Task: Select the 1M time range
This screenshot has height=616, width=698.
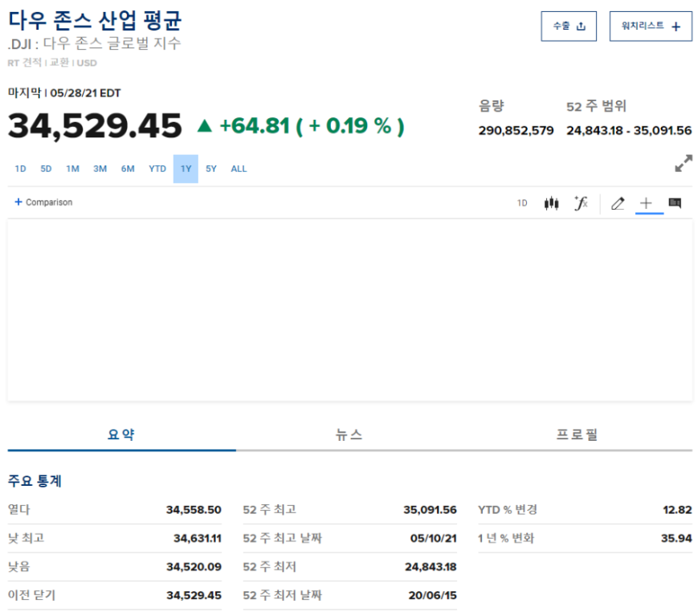Action: tap(72, 169)
